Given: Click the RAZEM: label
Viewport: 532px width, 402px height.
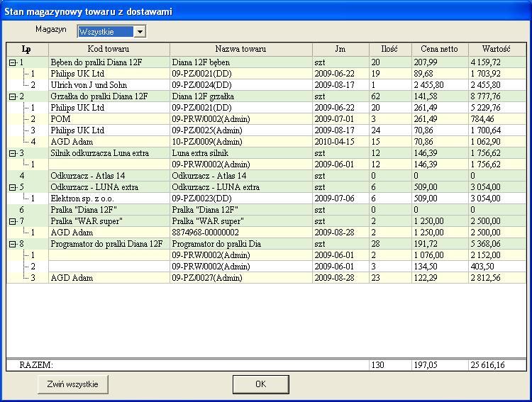Looking at the screenshot, I should tap(36, 365).
